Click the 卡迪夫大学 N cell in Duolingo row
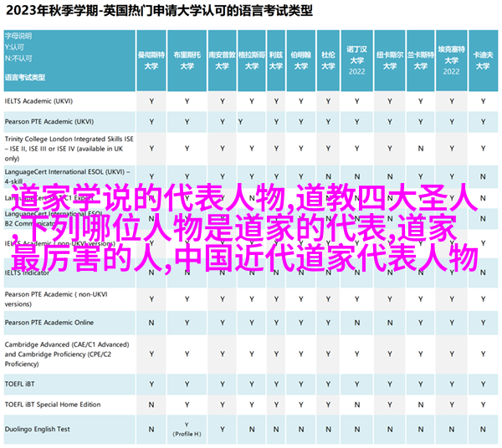The width and height of the screenshot is (502, 448). (483, 430)
